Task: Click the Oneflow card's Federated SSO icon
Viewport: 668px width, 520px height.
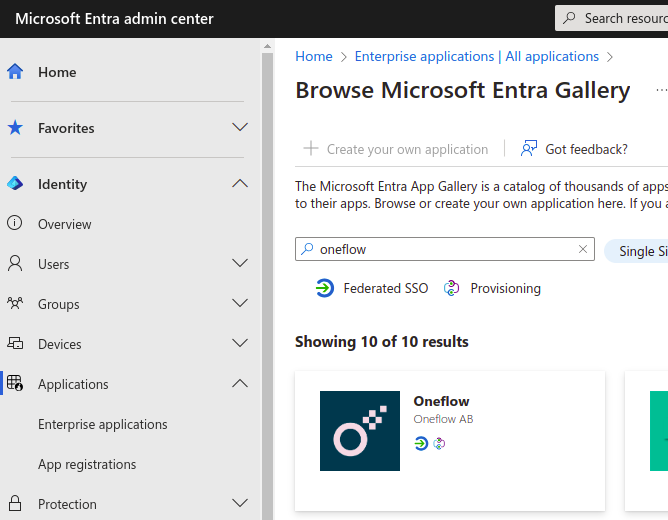Action: 421,443
